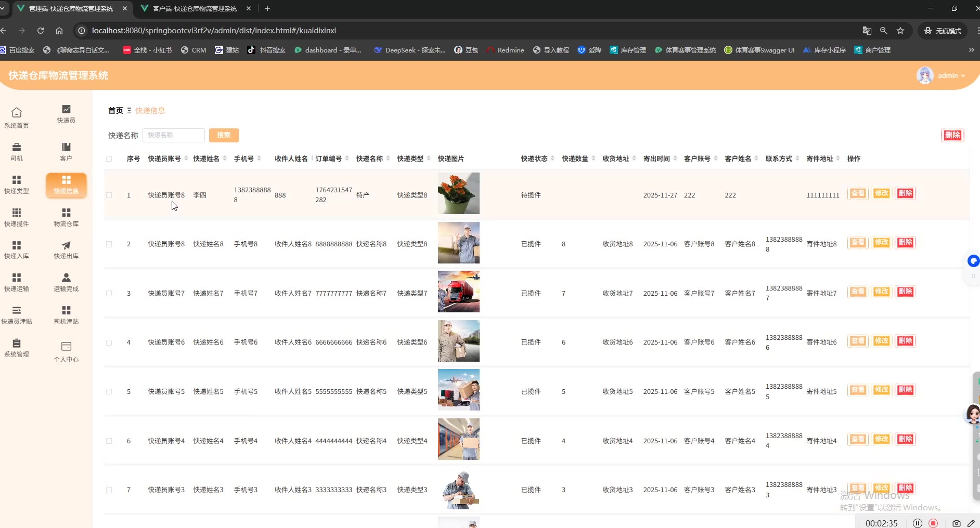The image size is (980, 528).
Task: Expand the hidden bookmarks overflow chevron
Action: 971,50
